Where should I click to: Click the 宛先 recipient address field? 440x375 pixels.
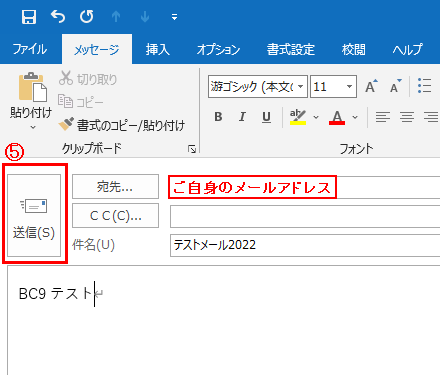click(305, 187)
